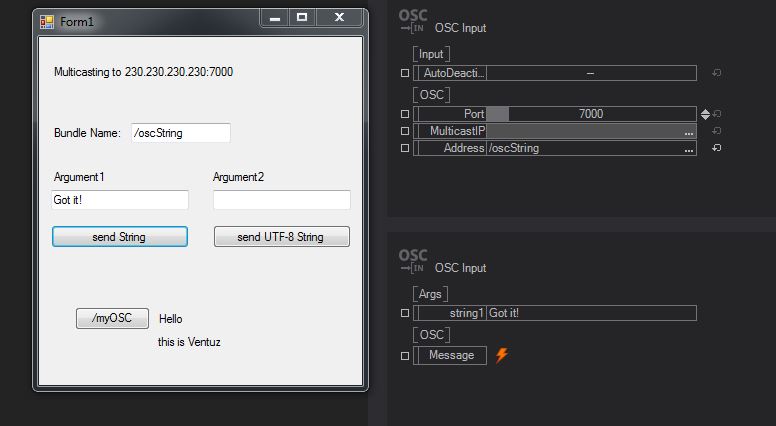
Task: Click the reset icon beside AutoDeactivate row
Action: pyautogui.click(x=716, y=73)
